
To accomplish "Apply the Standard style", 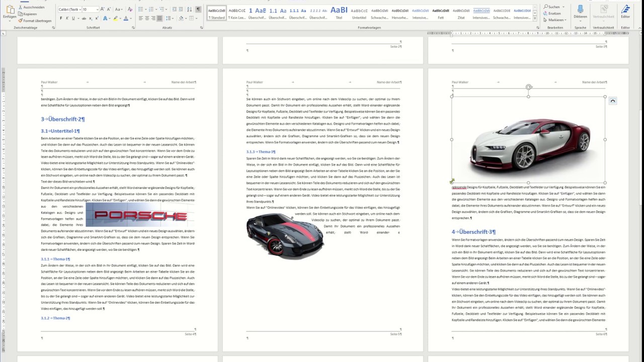I will coord(217,13).
